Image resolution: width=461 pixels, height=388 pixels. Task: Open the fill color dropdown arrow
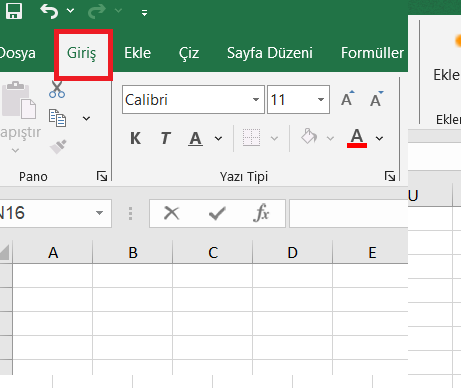(x=330, y=138)
